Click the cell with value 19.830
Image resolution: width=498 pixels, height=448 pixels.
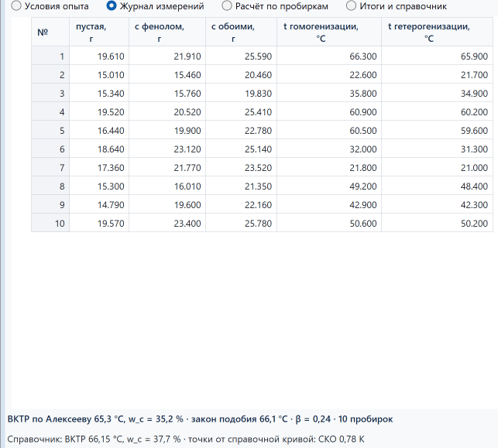241,94
